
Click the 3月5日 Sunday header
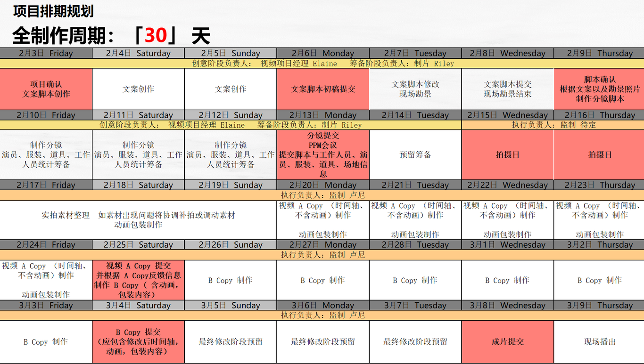click(231, 305)
